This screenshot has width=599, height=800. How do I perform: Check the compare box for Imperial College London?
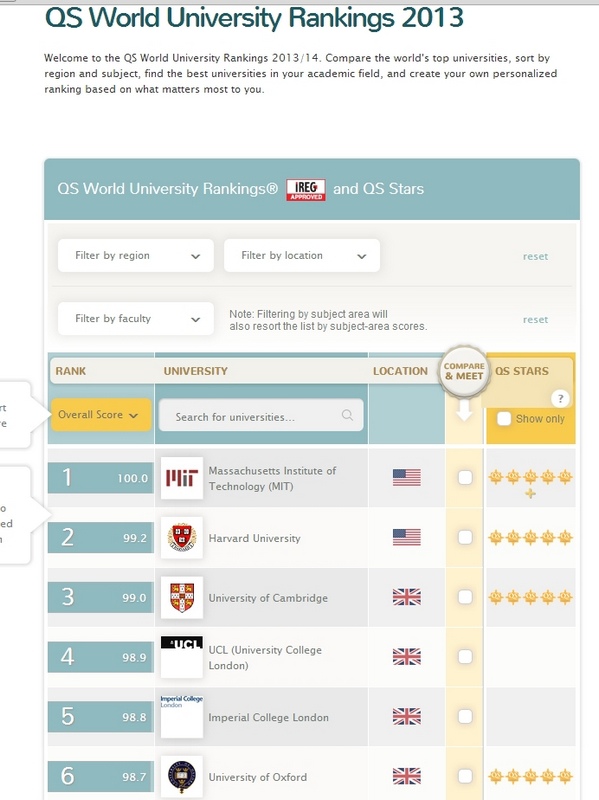(465, 716)
